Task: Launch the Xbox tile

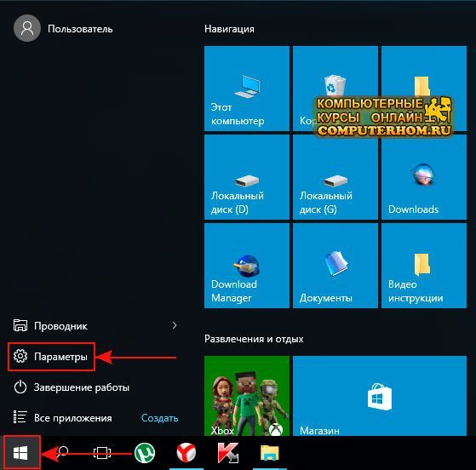Action: (246, 396)
